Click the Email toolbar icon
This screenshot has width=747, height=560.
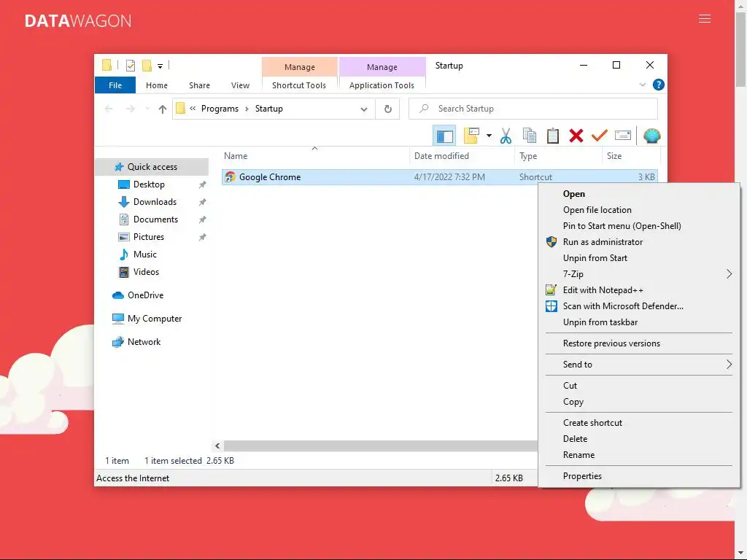click(x=623, y=136)
